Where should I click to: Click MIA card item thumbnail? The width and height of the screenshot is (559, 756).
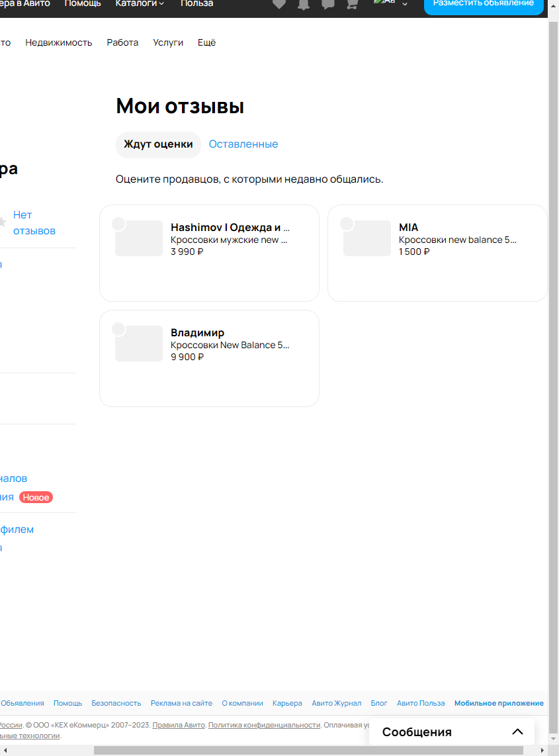(366, 238)
